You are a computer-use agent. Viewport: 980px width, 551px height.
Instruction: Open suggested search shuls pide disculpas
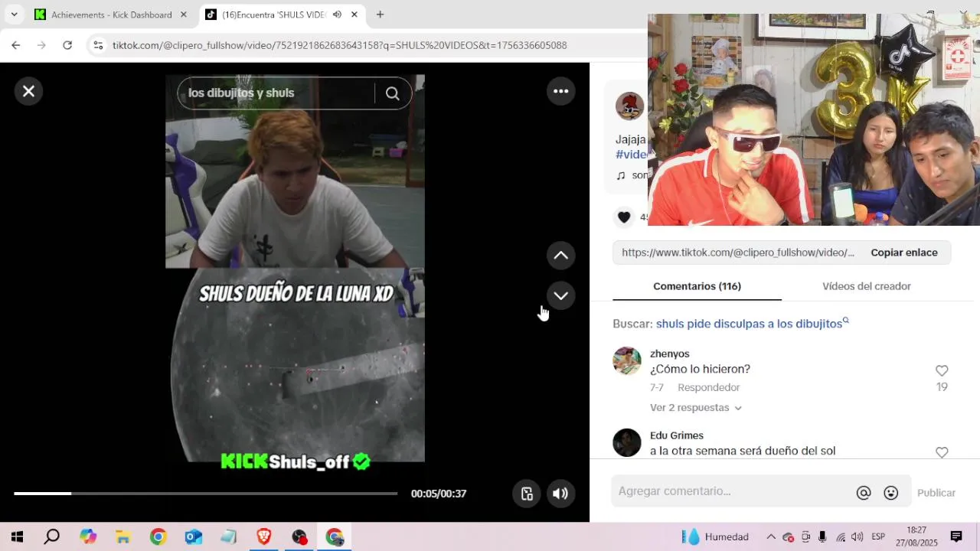point(749,324)
